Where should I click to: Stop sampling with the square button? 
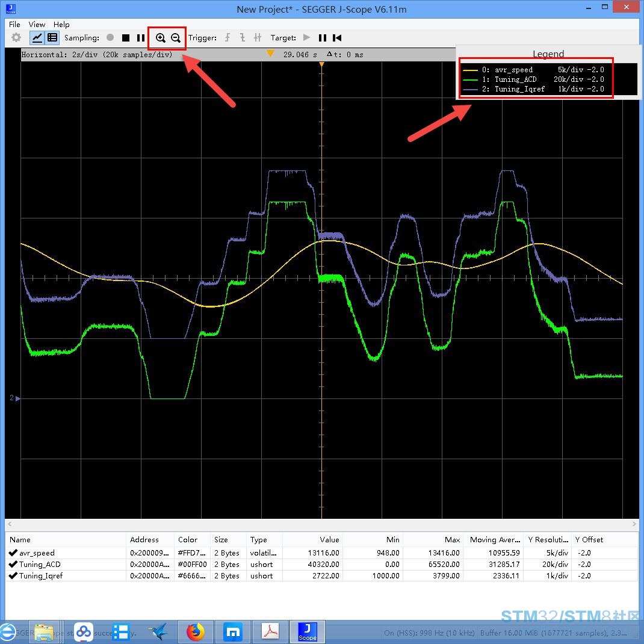pos(126,38)
